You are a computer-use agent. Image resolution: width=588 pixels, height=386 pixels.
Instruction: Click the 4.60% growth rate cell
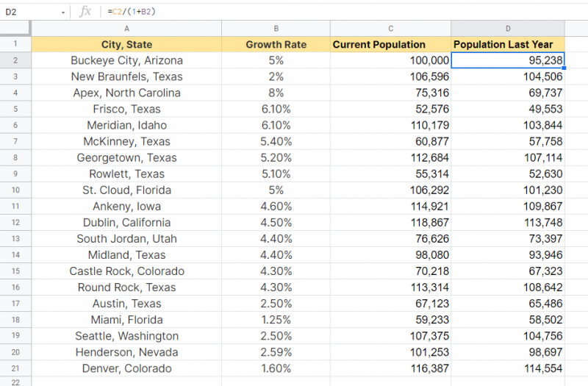(x=276, y=206)
